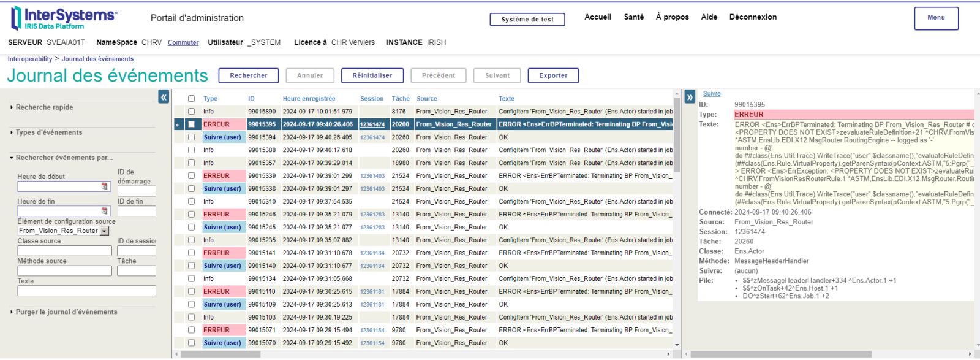Open the Aide menu item
Viewport: 980px width, 360px height.
point(709,17)
